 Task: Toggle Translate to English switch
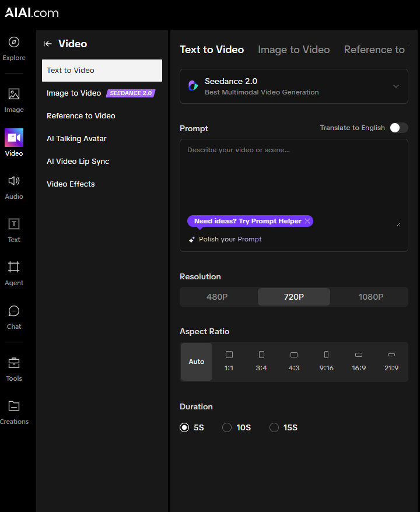[399, 128]
